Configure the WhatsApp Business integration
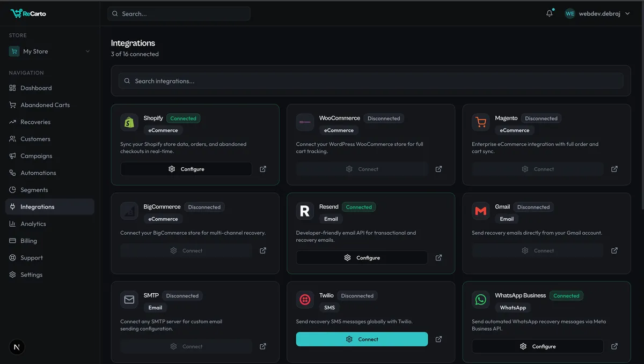Image resolution: width=644 pixels, height=364 pixels. 538,346
